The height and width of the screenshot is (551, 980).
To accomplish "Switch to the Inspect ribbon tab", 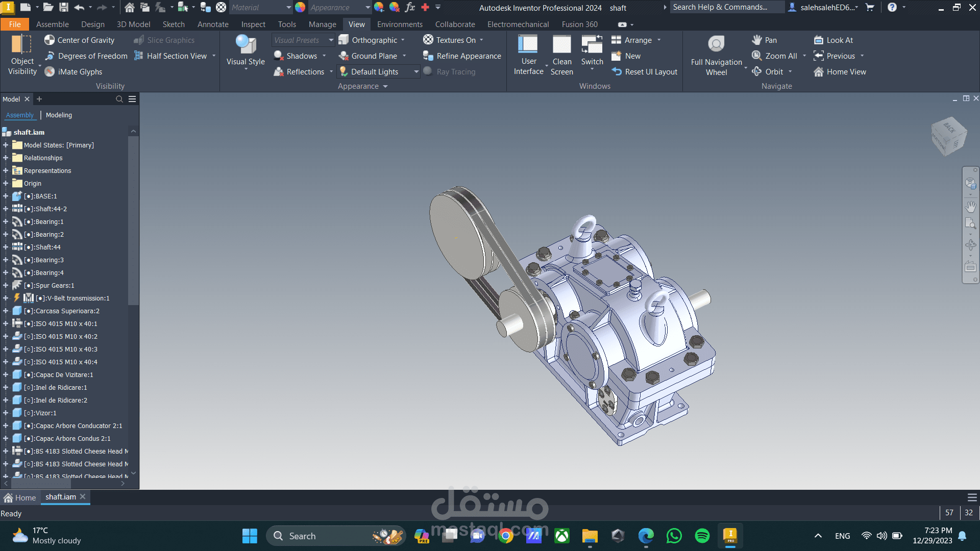I will click(253, 24).
